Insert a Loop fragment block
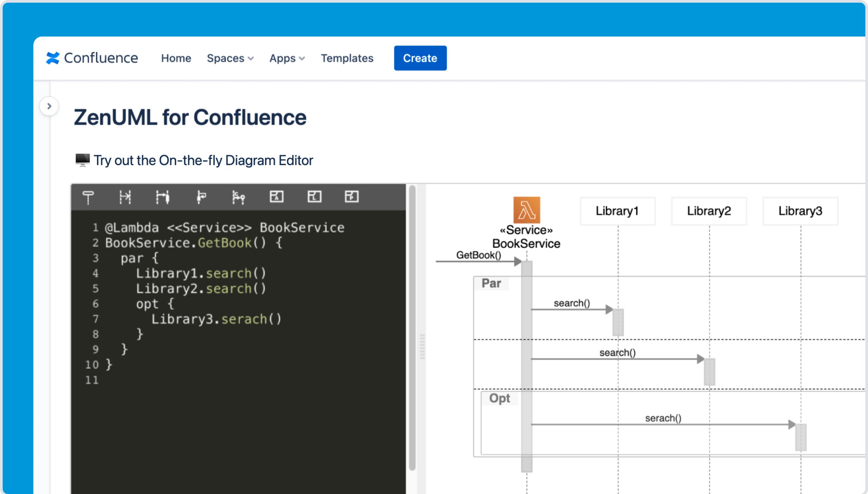 pyautogui.click(x=314, y=196)
